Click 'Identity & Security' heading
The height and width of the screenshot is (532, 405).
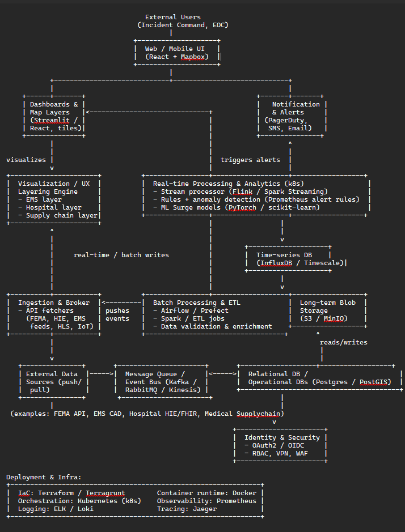coord(282,437)
